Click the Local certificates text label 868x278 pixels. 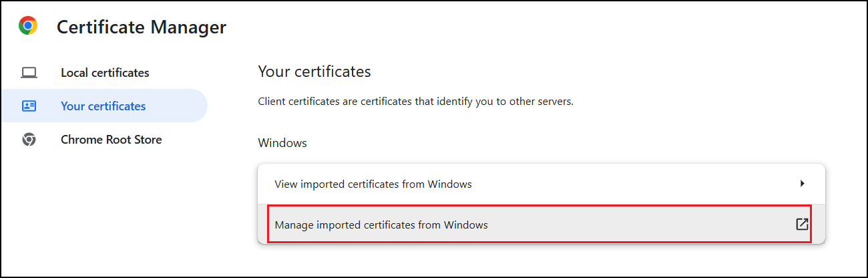coord(105,72)
